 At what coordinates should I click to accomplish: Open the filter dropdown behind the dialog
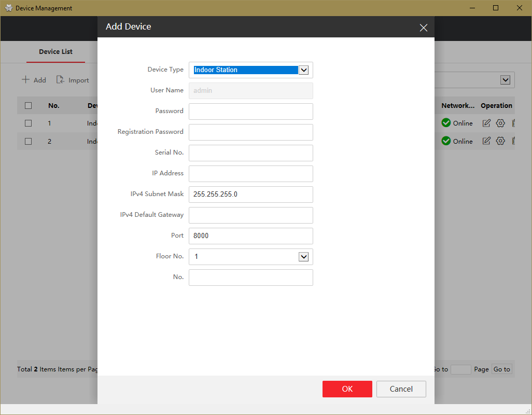pyautogui.click(x=505, y=80)
